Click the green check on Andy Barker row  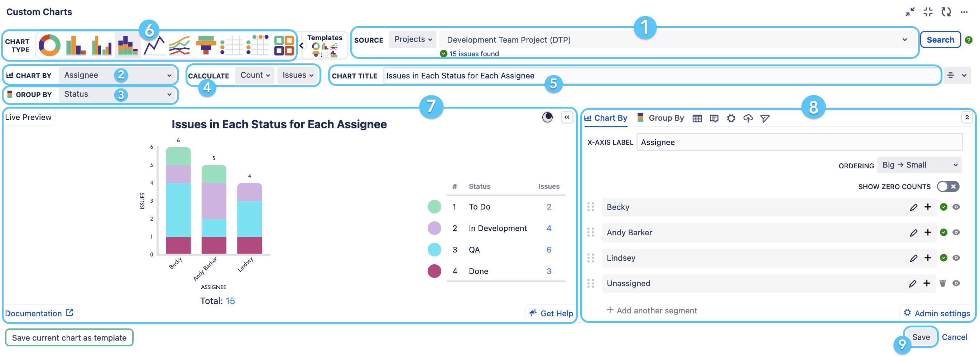[x=943, y=232]
